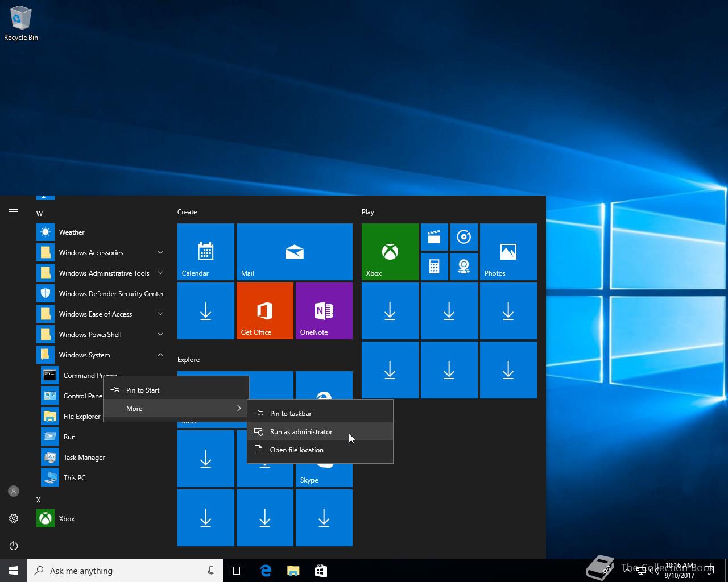This screenshot has width=728, height=582.
Task: Click the X letter header
Action: 39,500
